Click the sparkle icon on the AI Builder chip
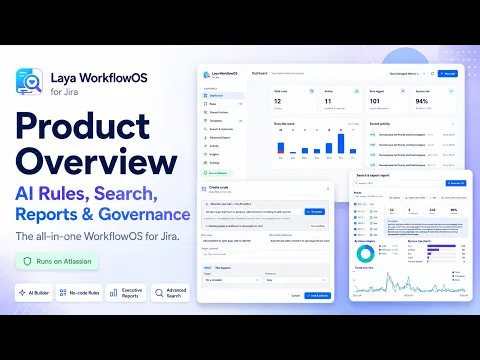 (x=22, y=293)
